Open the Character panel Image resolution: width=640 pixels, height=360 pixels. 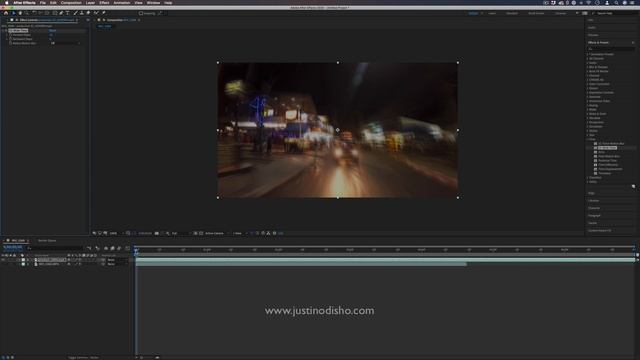tap(594, 208)
